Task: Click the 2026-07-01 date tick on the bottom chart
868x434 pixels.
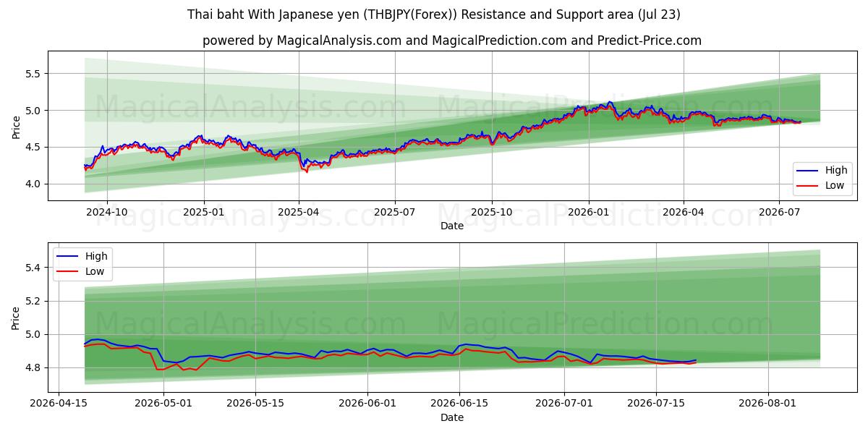Action: tap(564, 404)
